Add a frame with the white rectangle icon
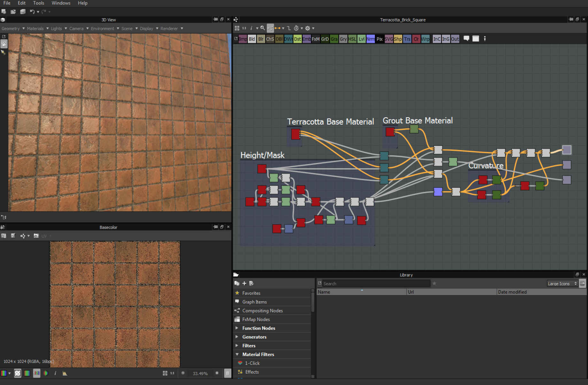The width and height of the screenshot is (588, 385). click(x=476, y=39)
